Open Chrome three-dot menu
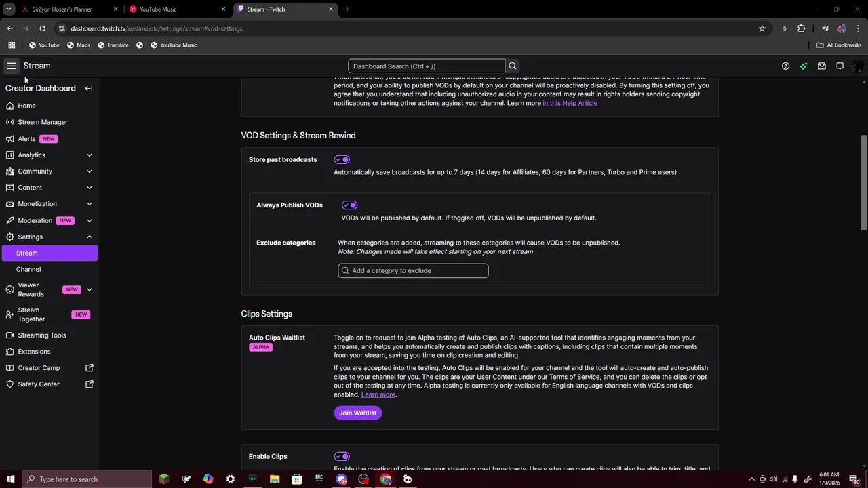This screenshot has width=868, height=488. [859, 28]
